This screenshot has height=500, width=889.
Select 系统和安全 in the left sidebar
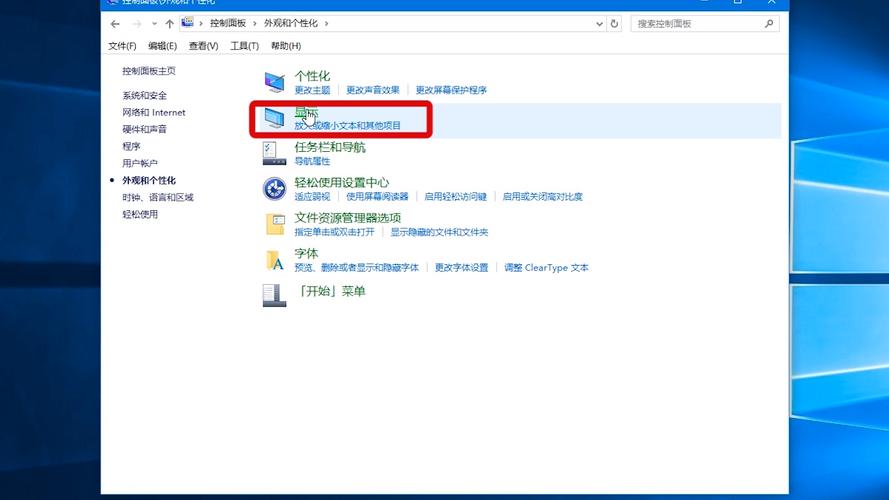[x=145, y=96]
